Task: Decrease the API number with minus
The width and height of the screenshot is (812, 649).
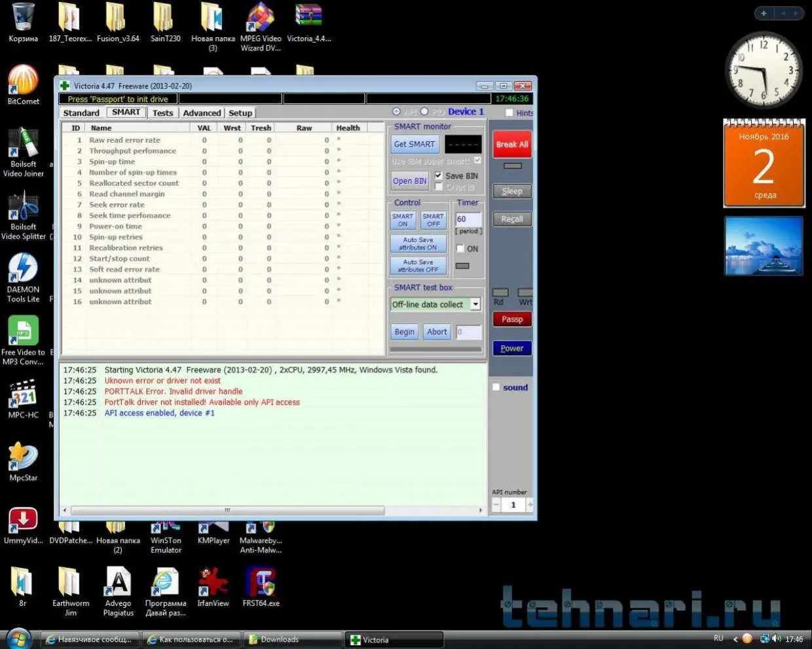Action: 496,504
